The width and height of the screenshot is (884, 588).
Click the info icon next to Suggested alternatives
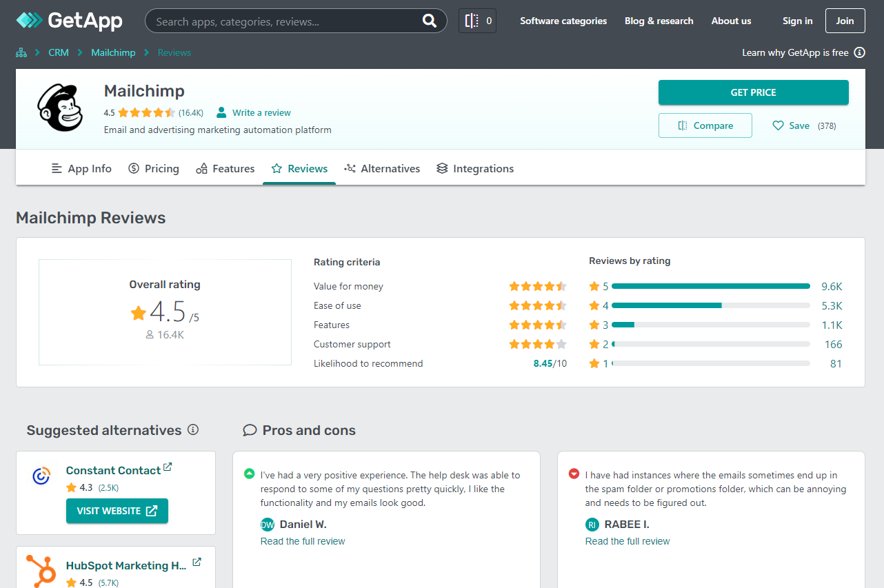(193, 429)
